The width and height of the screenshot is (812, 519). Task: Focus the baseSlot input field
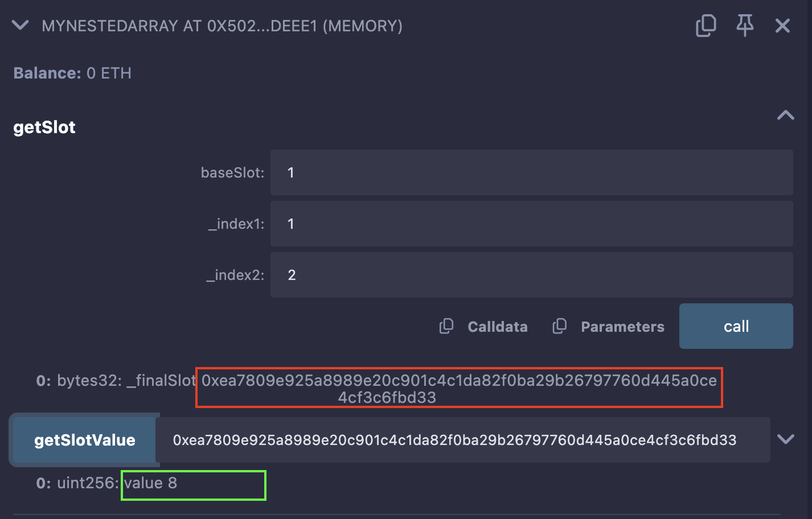[531, 172]
